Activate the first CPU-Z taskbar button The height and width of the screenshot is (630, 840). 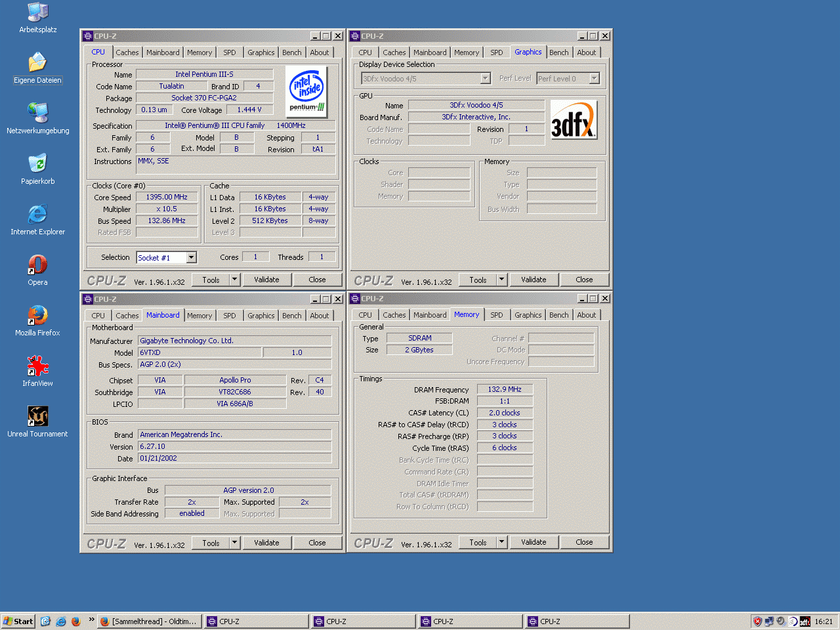(257, 621)
